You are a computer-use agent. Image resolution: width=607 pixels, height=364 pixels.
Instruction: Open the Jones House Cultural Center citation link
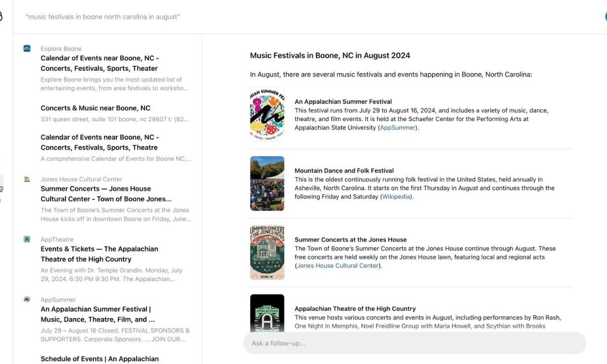coord(337,266)
